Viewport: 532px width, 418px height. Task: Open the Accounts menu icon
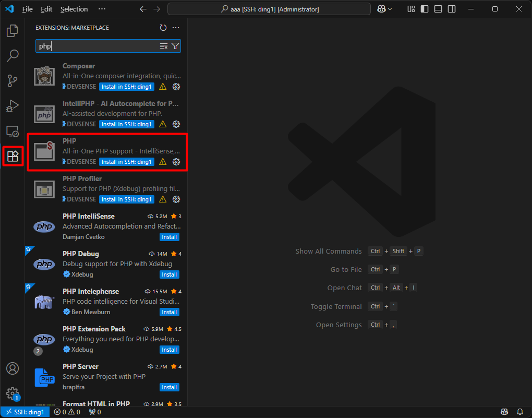pyautogui.click(x=13, y=368)
